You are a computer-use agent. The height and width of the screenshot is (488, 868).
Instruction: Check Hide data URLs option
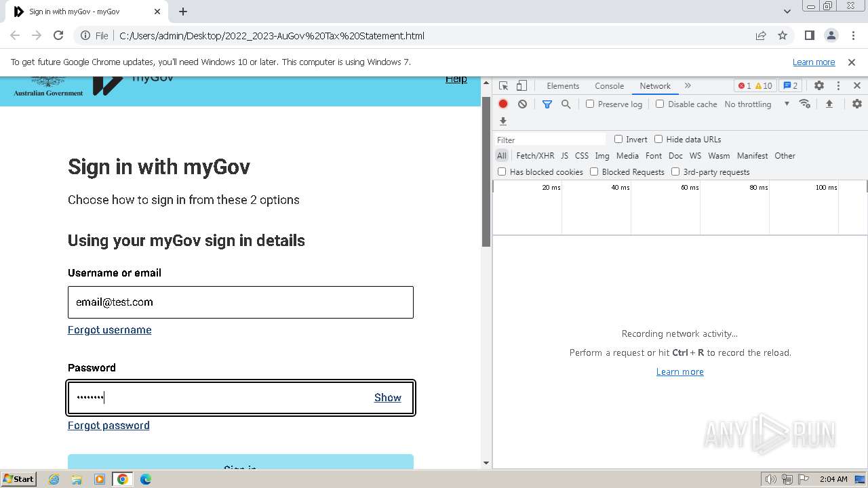658,139
